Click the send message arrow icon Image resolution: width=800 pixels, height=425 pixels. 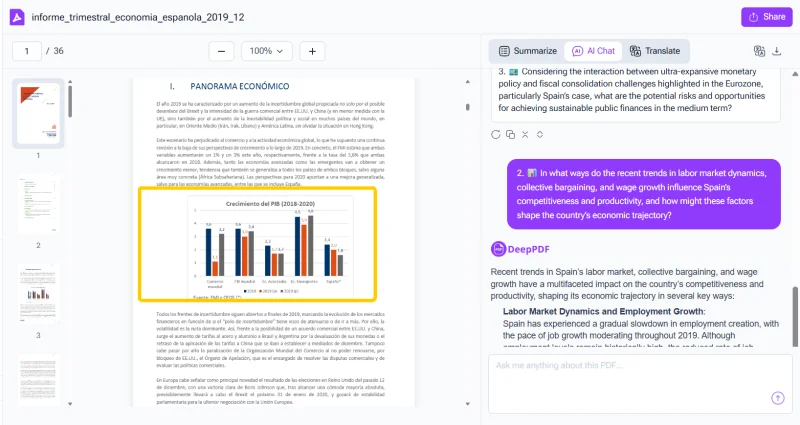coord(777,397)
